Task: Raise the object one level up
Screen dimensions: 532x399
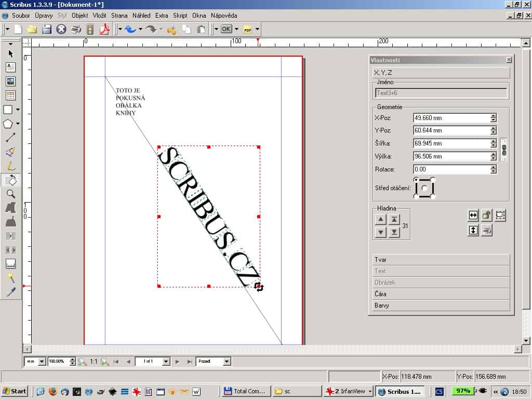Action: (381, 220)
